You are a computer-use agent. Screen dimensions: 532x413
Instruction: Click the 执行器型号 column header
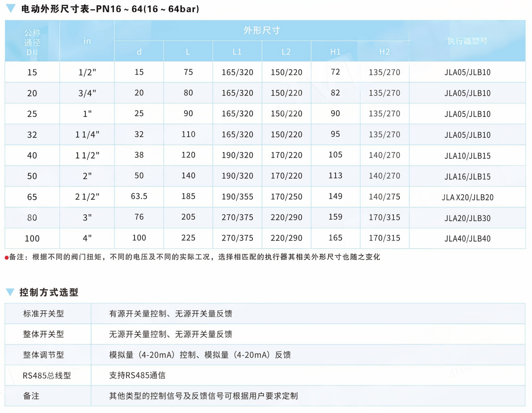click(x=467, y=41)
